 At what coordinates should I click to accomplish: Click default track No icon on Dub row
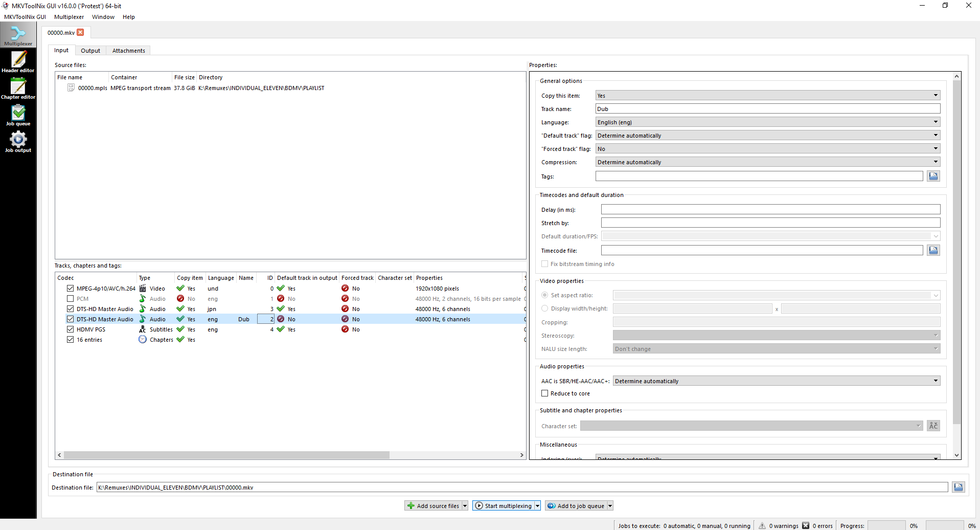(281, 319)
